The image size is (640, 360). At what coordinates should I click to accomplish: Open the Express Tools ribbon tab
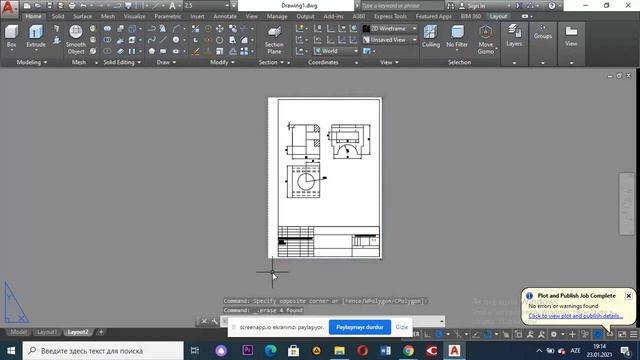tap(390, 16)
